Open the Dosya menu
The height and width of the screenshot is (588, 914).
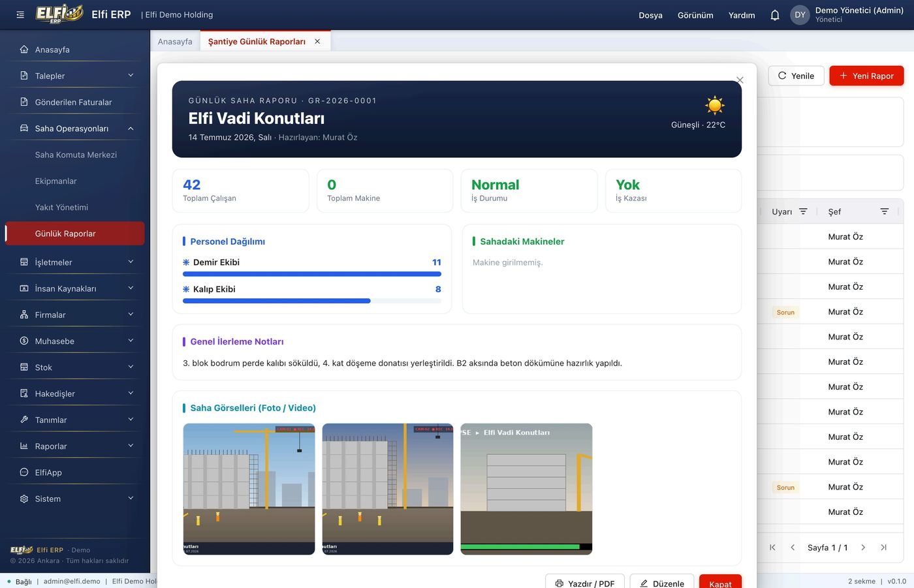(x=650, y=15)
